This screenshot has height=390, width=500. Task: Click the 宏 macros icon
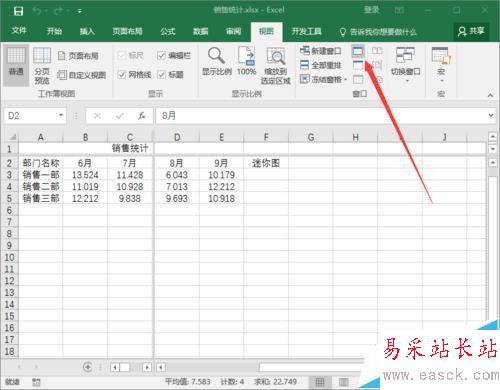pyautogui.click(x=441, y=55)
